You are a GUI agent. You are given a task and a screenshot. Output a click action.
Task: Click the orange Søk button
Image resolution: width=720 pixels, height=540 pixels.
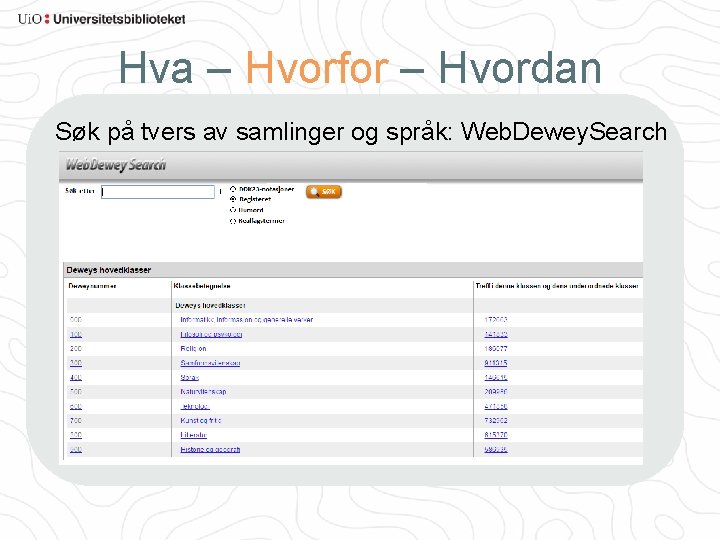324,191
